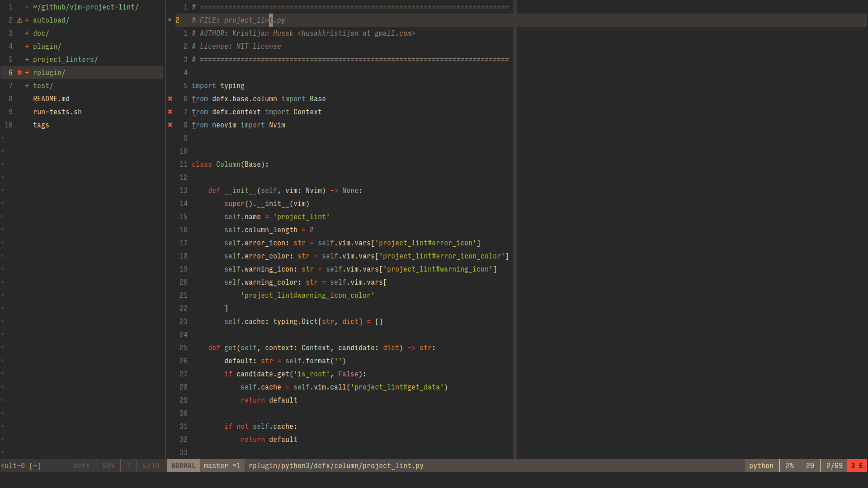Click the root path ~/github/vim-project-lint/
This screenshot has height=488, width=868.
click(86, 7)
